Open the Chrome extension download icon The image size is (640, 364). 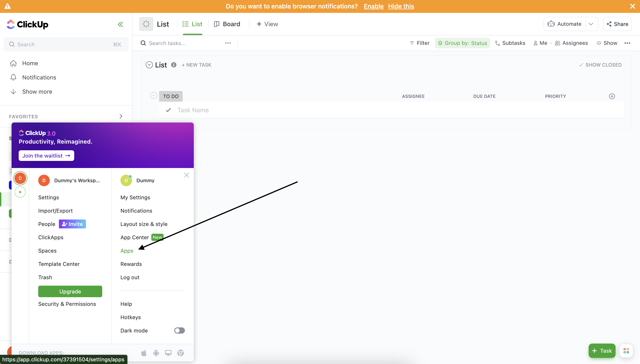click(x=180, y=353)
